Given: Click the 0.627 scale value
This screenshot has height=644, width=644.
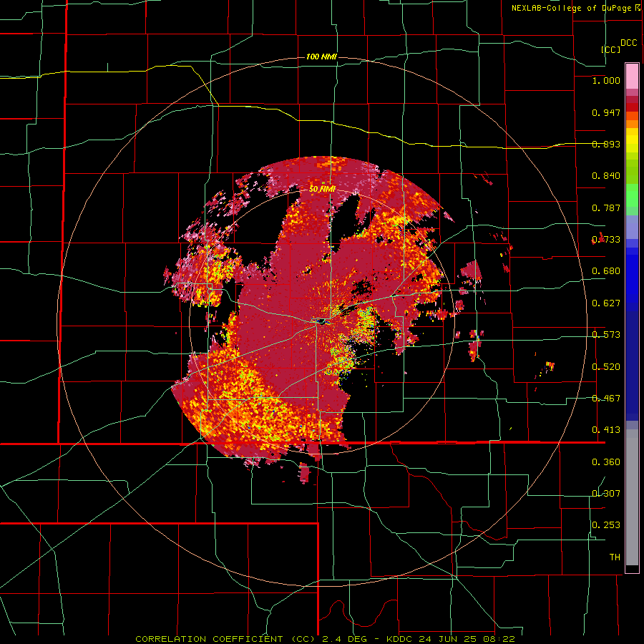Looking at the screenshot, I should pyautogui.click(x=606, y=303).
